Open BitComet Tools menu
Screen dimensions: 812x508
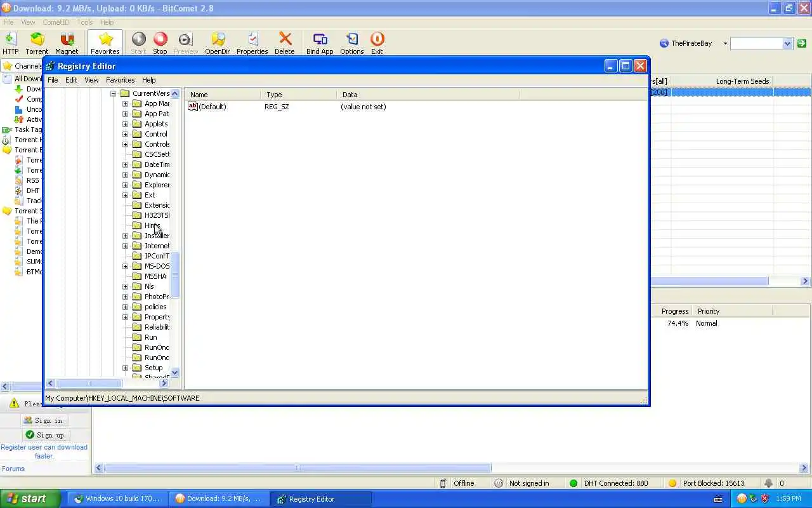pos(85,22)
